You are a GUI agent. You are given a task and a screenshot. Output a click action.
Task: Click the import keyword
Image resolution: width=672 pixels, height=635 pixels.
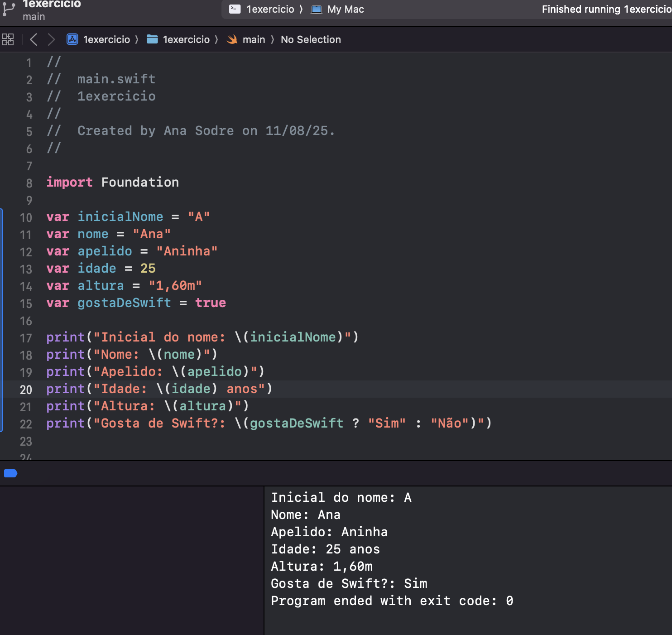tap(69, 183)
